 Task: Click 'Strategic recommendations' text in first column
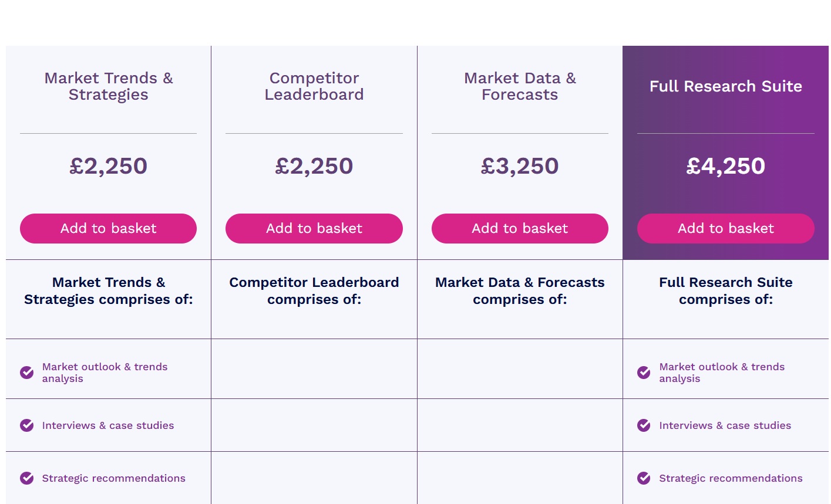(113, 478)
